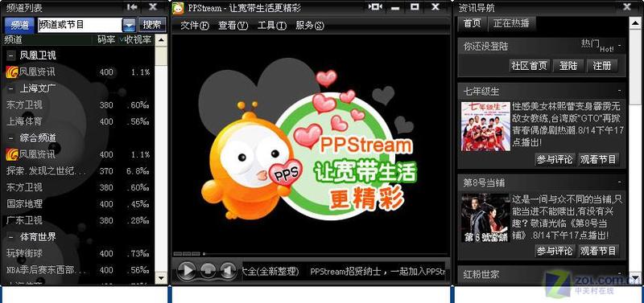Image resolution: width=644 pixels, height=303 pixels.
Task: Click the 频道 button
Action: click(x=19, y=25)
